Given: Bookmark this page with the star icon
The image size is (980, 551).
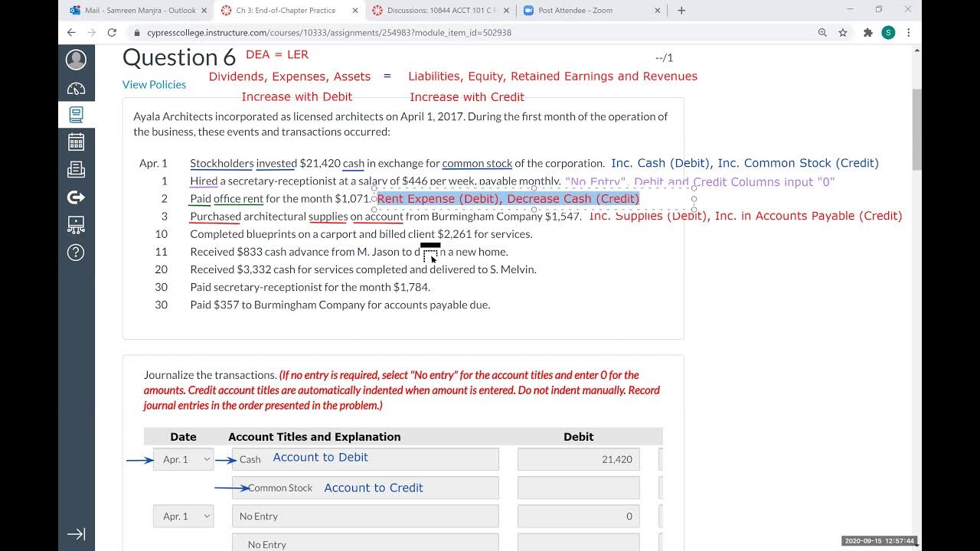Looking at the screenshot, I should 843,33.
